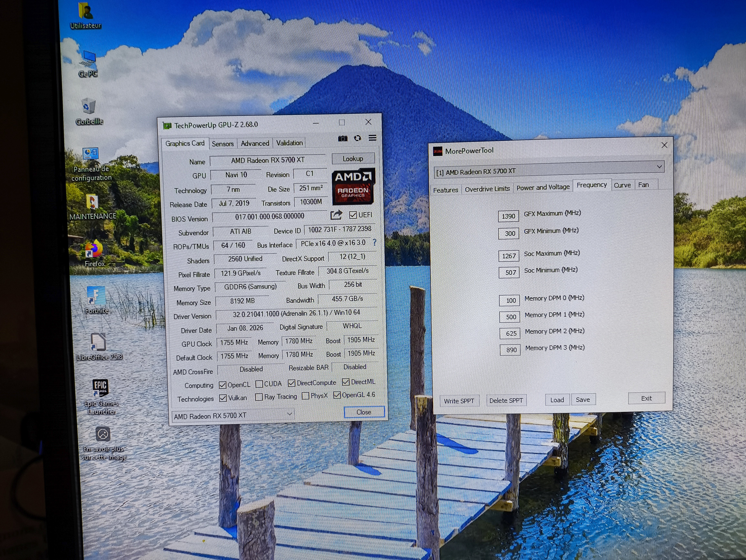Toggle the UEFI checkbox
The width and height of the screenshot is (746, 560).
pyautogui.click(x=353, y=215)
